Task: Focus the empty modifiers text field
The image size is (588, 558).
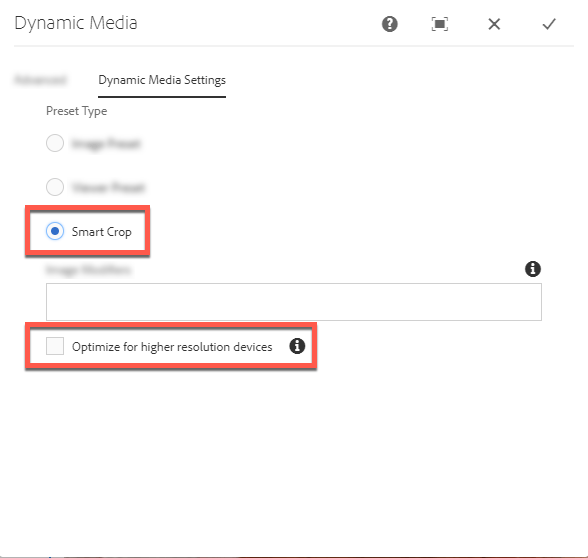Action: pos(294,302)
